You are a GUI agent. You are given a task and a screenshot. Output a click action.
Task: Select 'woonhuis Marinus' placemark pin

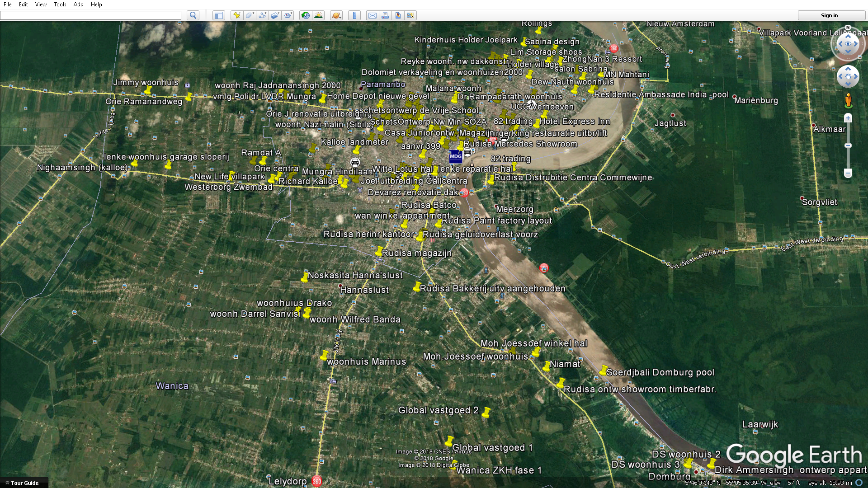pos(324,355)
